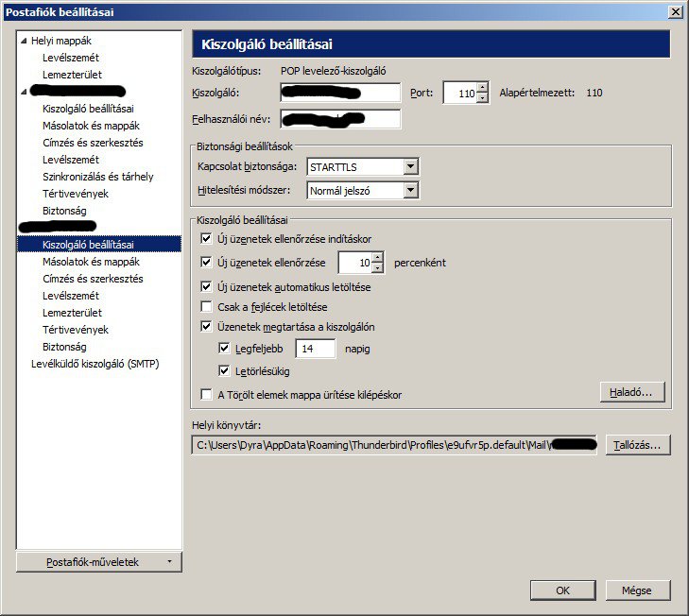Select first account's Biztonság
This screenshot has height=616, width=689.
[64, 211]
